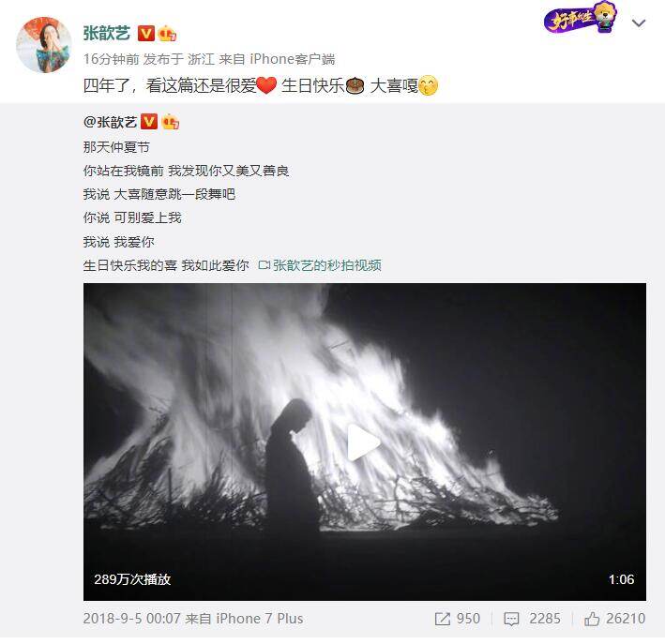
Task: Click the membership crown icon beside top username
Action: (x=167, y=34)
